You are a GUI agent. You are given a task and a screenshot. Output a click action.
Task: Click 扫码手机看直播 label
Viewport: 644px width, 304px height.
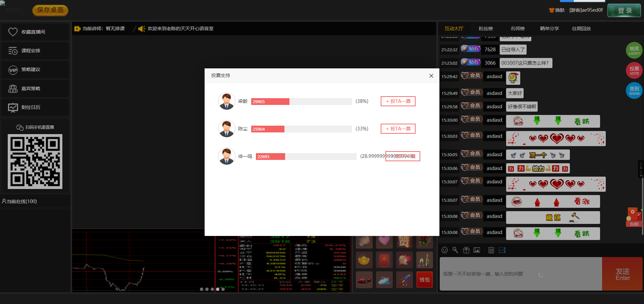[x=40, y=127]
